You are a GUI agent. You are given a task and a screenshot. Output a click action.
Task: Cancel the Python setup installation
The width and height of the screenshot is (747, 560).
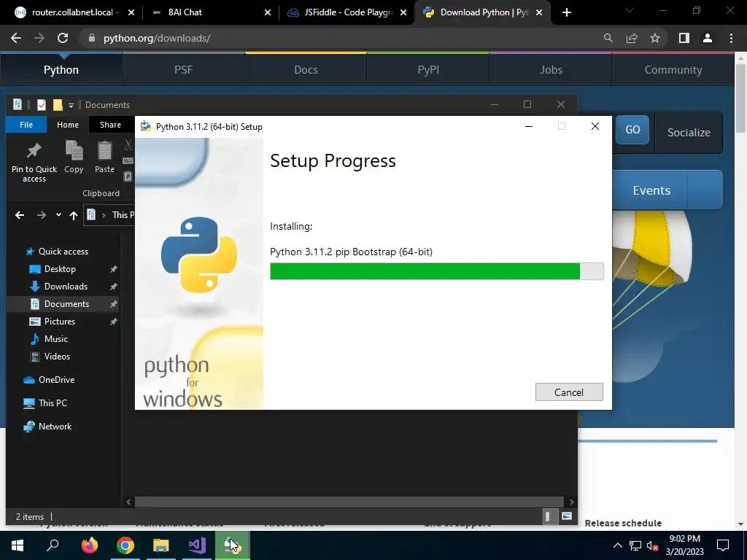point(569,392)
